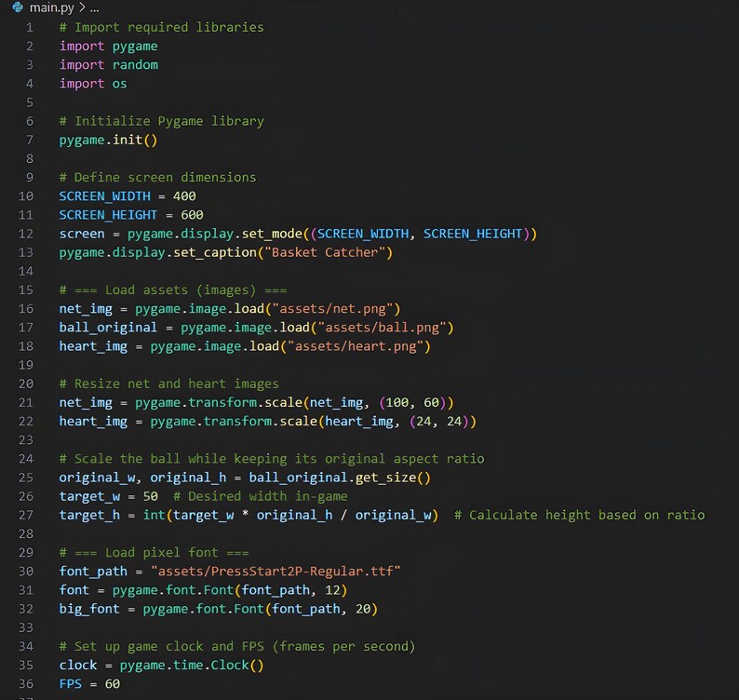Click the value 100 in net scale tuple
Screen dimensions: 739x700
point(397,402)
